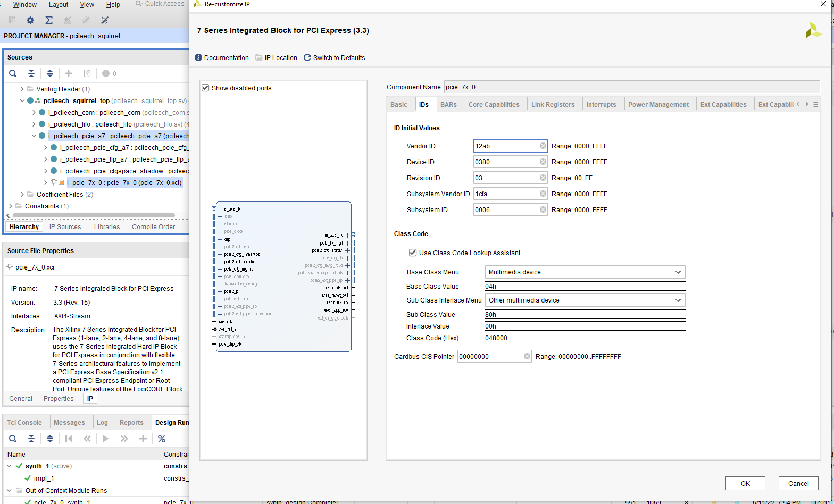Open the settings gear in main toolbar
The image size is (834, 504).
[30, 20]
